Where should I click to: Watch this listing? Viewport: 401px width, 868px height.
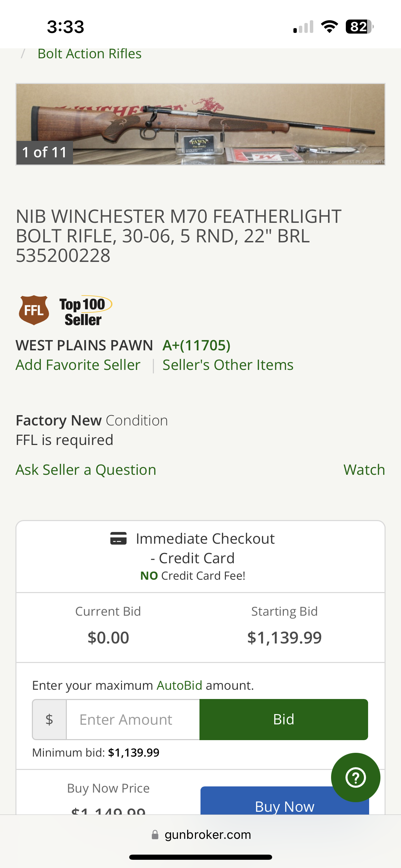364,470
